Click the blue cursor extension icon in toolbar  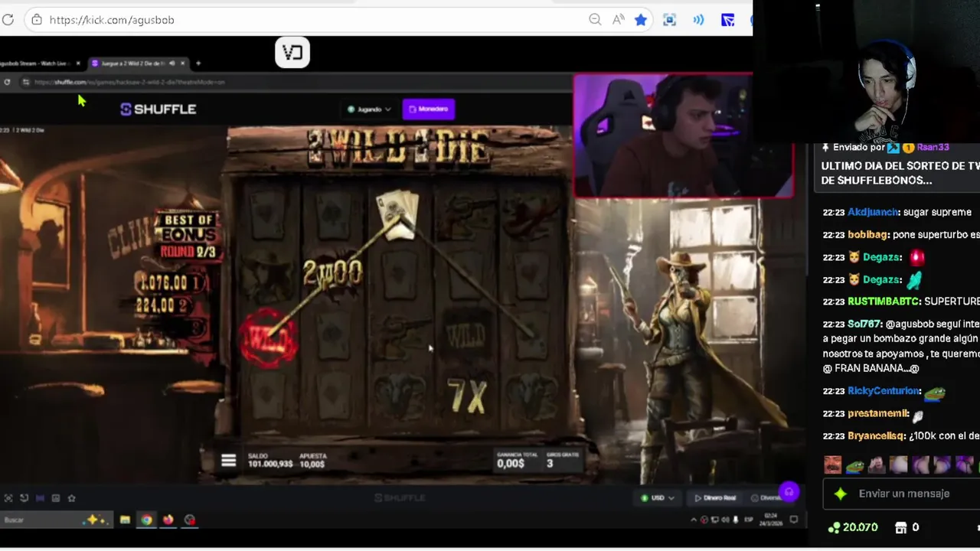pos(727,20)
